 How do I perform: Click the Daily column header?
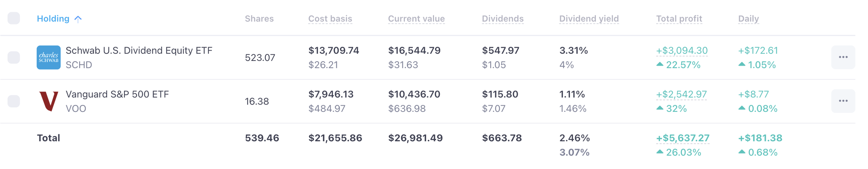pos(749,19)
